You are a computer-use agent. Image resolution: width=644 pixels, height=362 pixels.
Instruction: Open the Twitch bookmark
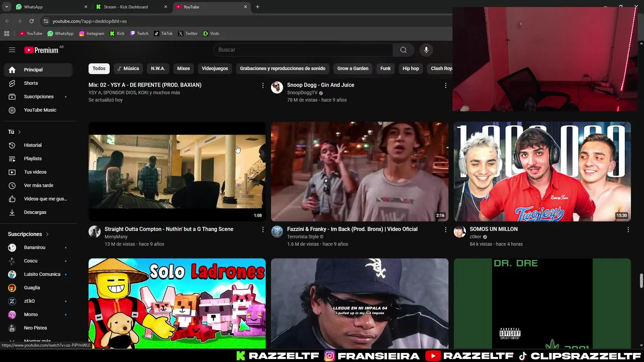tap(139, 34)
